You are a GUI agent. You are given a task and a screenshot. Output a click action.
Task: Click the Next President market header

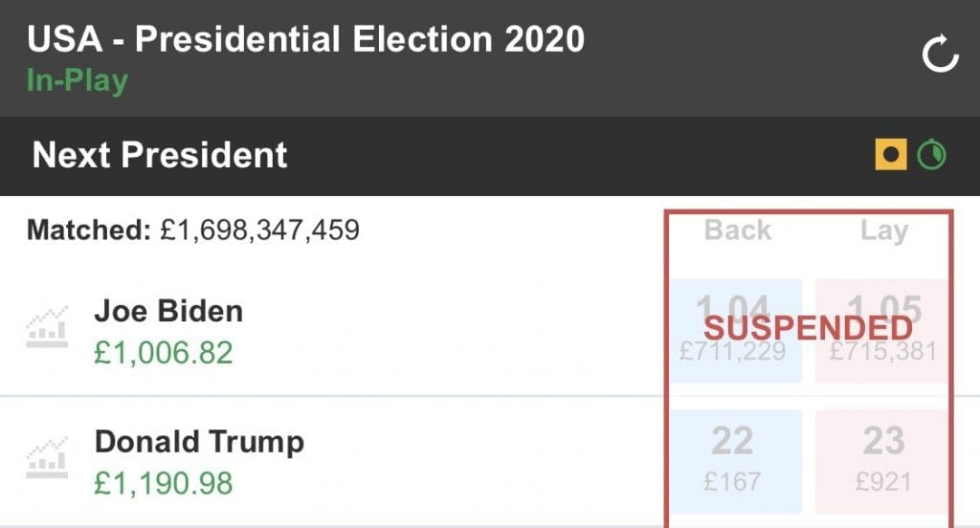(x=160, y=155)
